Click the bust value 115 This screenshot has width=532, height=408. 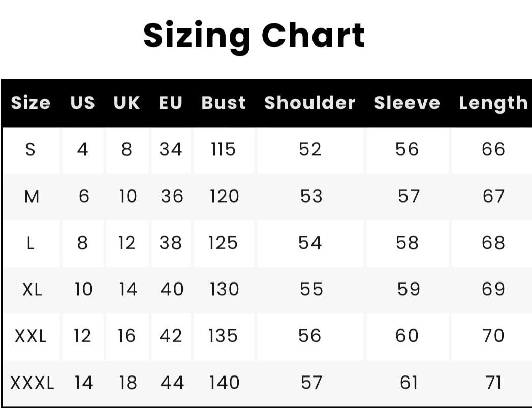[223, 149]
